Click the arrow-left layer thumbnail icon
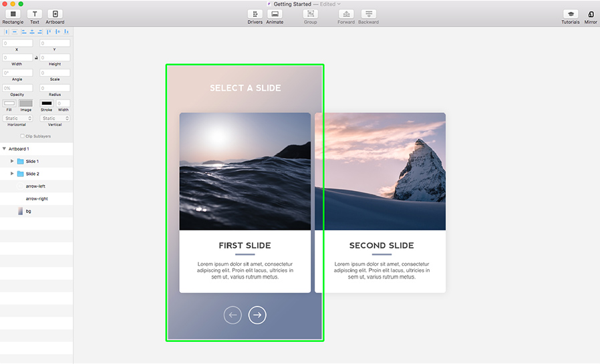 (20, 186)
